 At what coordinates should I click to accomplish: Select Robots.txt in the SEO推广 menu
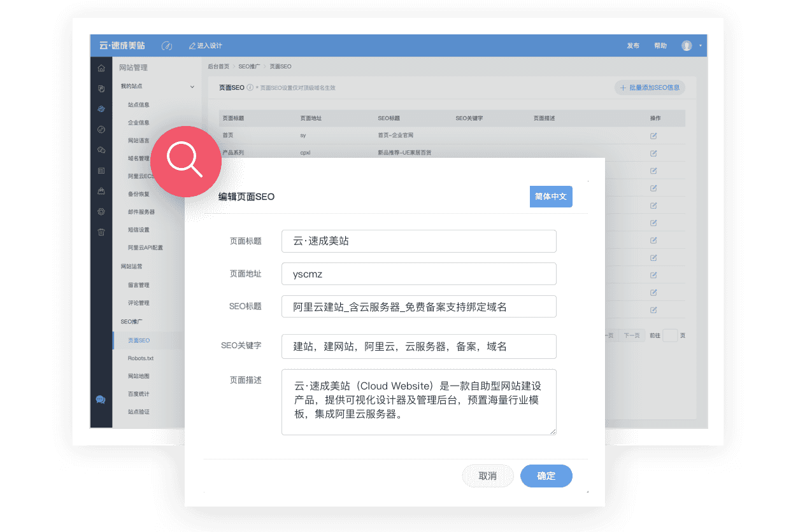(x=141, y=358)
